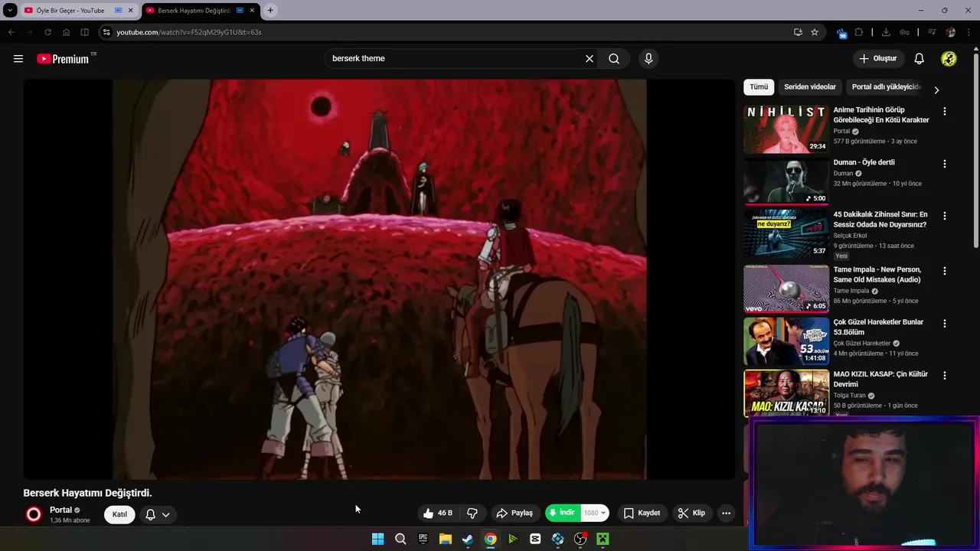
Task: Open the YouTube guide hamburger menu
Action: pos(18,59)
